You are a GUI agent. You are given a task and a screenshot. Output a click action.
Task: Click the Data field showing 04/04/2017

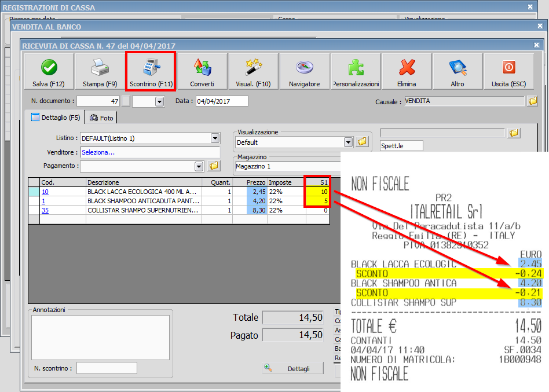[x=221, y=101]
